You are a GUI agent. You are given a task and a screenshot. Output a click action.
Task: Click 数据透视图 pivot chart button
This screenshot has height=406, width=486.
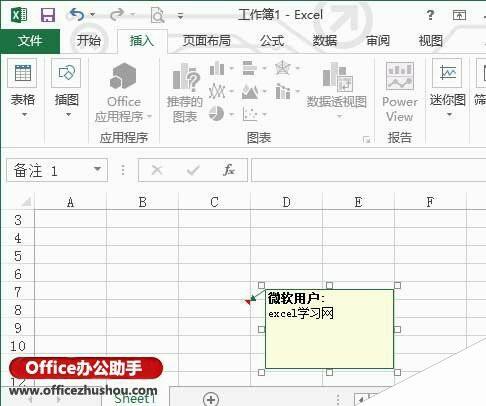coord(337,89)
